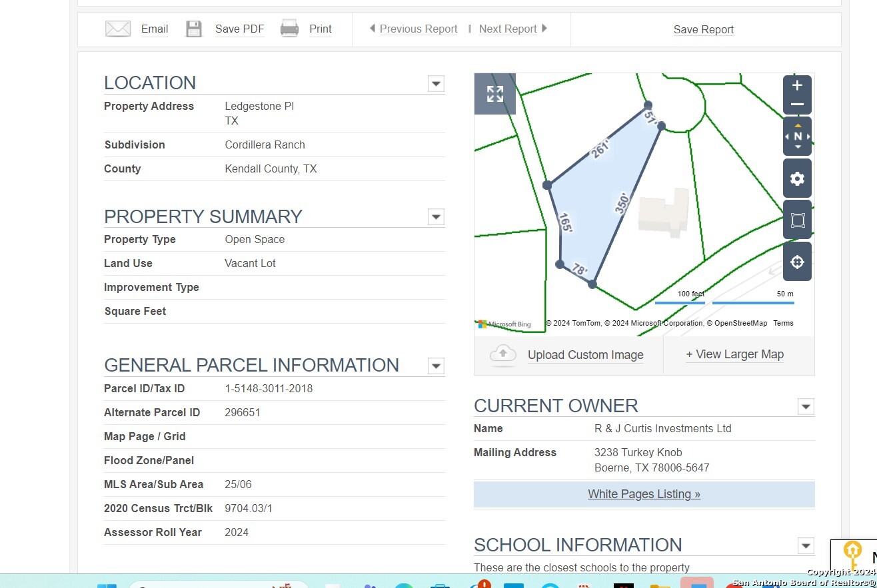Zoom out on the map

point(797,104)
